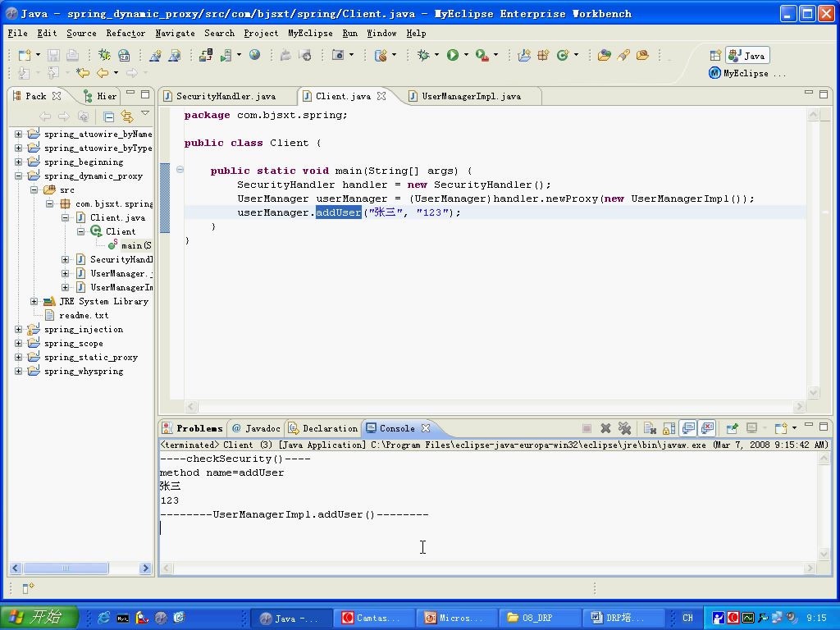840x630 pixels.
Task: Click the Pin Console icon
Action: click(733, 428)
